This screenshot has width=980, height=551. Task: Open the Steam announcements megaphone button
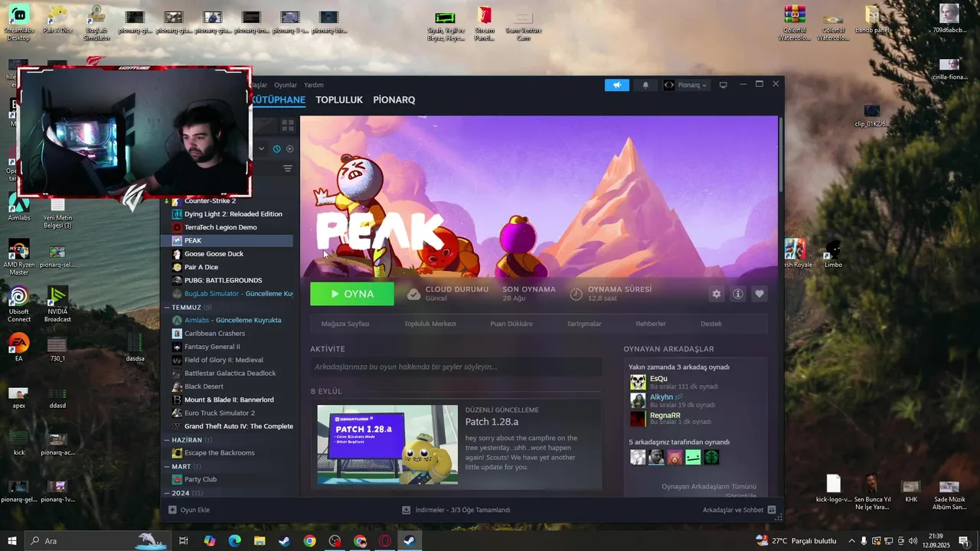[616, 85]
